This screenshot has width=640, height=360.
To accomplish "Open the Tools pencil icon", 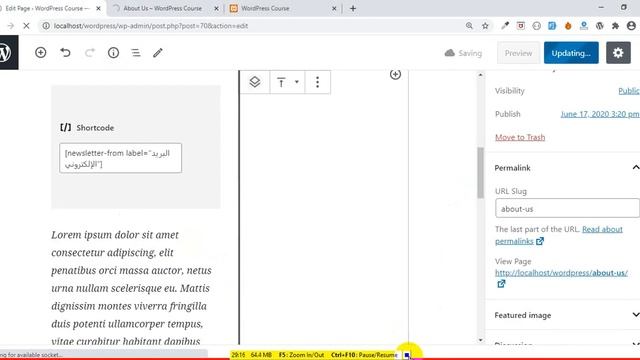I will click(158, 53).
